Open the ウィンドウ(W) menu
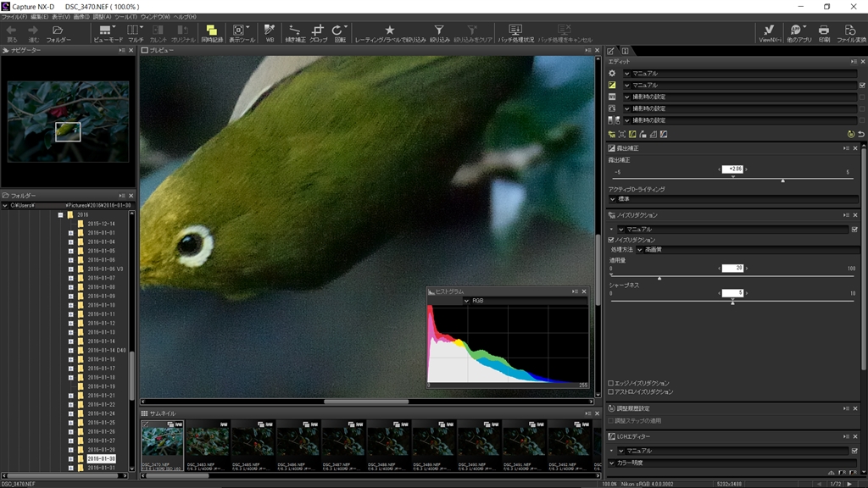Image resolution: width=868 pixels, height=488 pixels. pos(154,17)
